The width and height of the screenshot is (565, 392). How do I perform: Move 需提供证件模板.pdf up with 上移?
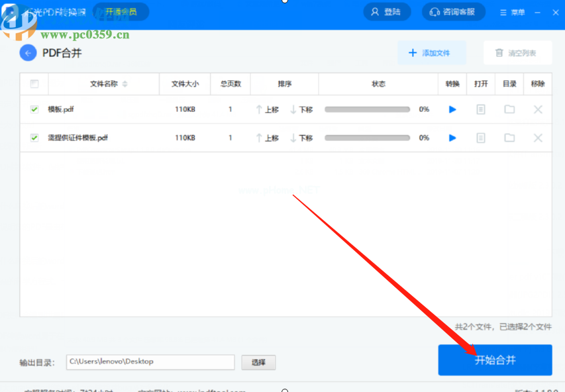[x=267, y=138]
